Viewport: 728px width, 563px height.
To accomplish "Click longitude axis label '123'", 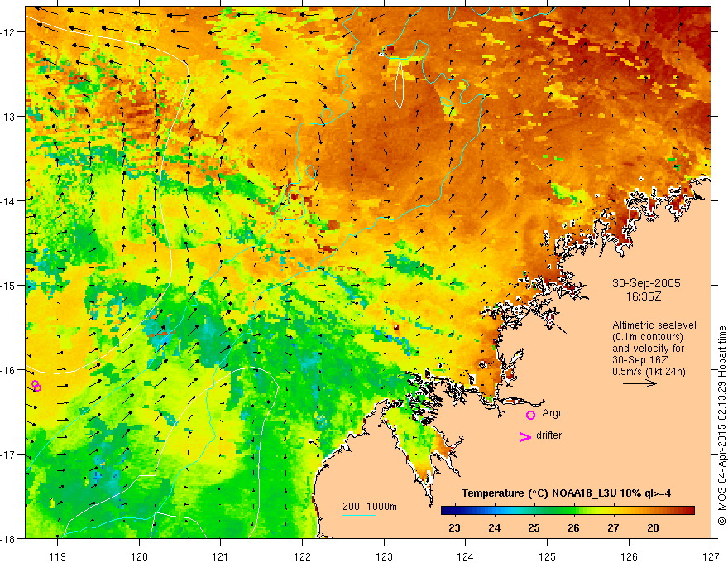I will pyautogui.click(x=384, y=556).
